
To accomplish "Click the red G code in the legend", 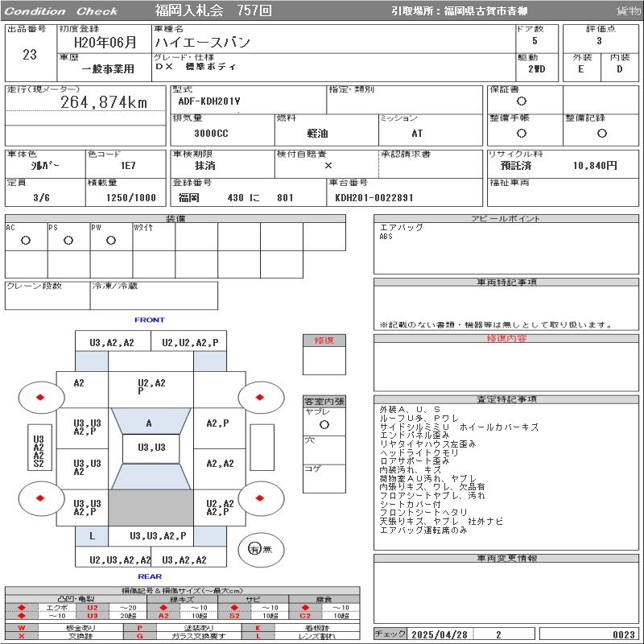I will pyautogui.click(x=139, y=636).
